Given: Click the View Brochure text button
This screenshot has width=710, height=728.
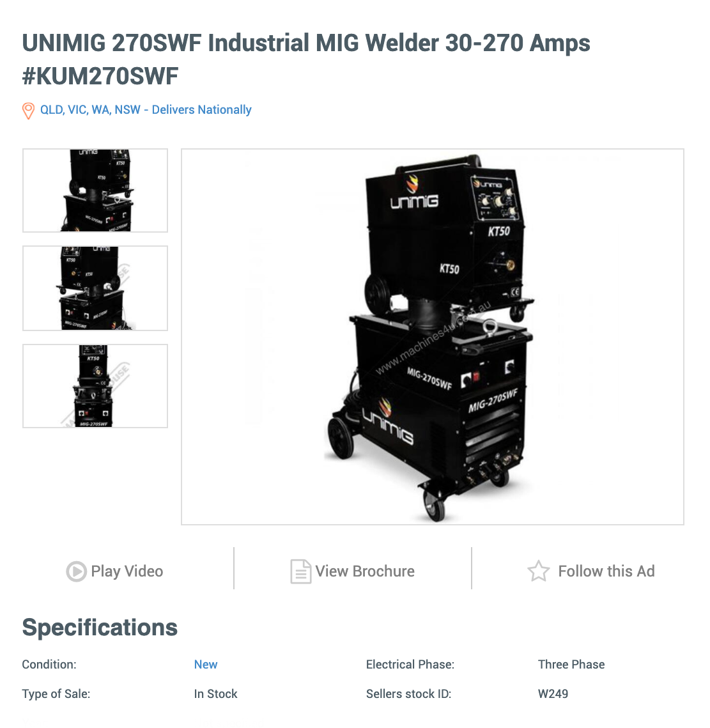Looking at the screenshot, I should [365, 571].
